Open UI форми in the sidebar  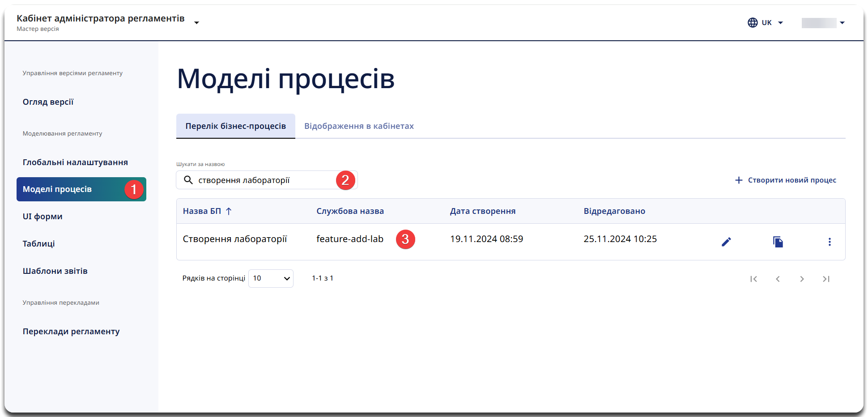click(x=43, y=217)
